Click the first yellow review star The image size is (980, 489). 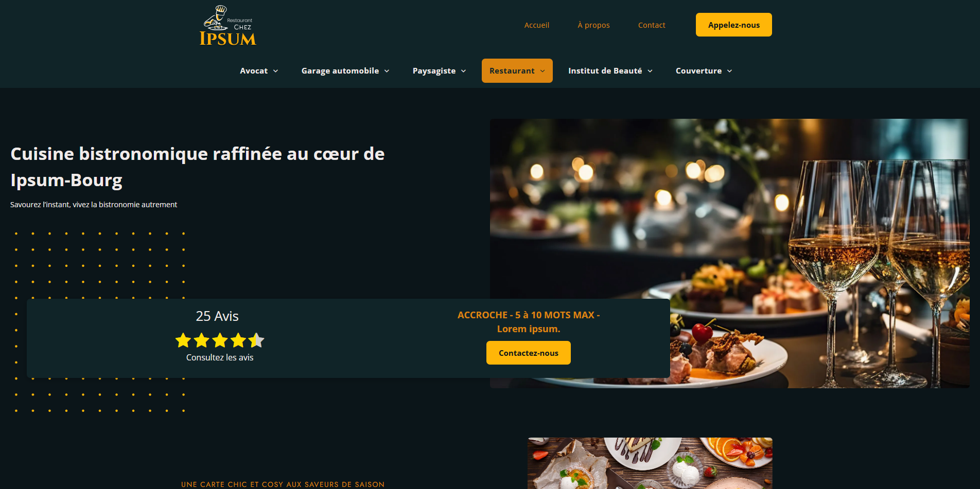click(183, 340)
